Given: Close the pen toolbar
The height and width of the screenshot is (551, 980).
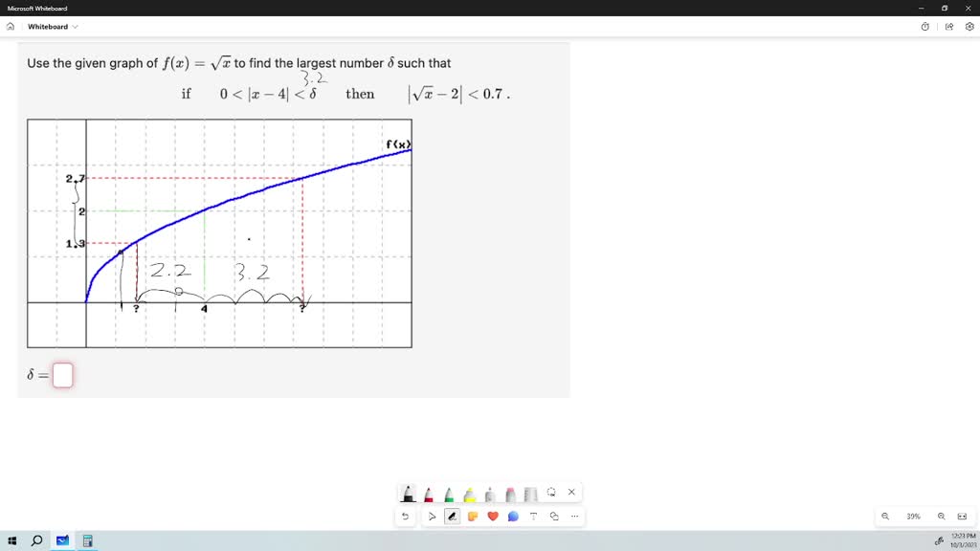Looking at the screenshot, I should pos(571,492).
